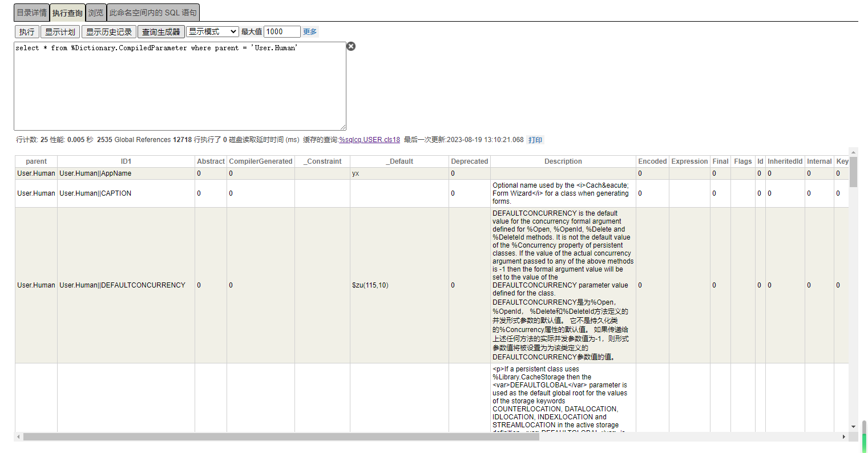This screenshot has height=453, width=868.
Task: Click the Flags column header
Action: pos(743,161)
